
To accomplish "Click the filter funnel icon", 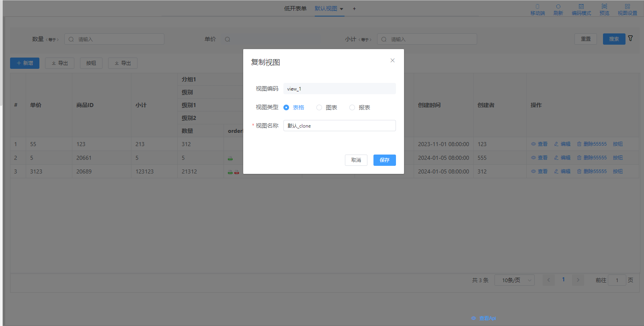I will (630, 39).
